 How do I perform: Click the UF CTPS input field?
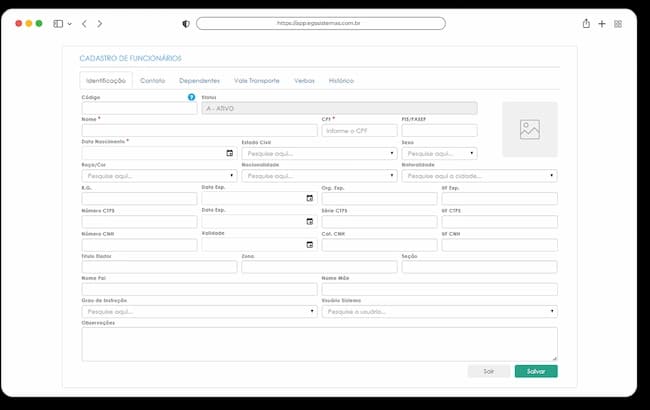pyautogui.click(x=500, y=221)
